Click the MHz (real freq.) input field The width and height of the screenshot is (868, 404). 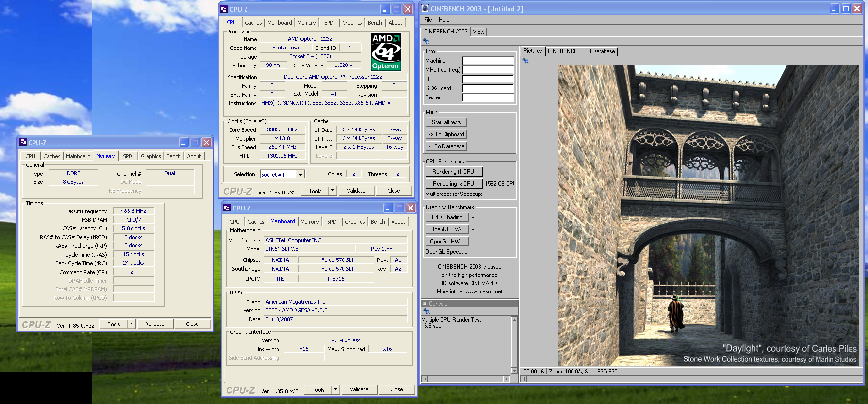pyautogui.click(x=488, y=70)
